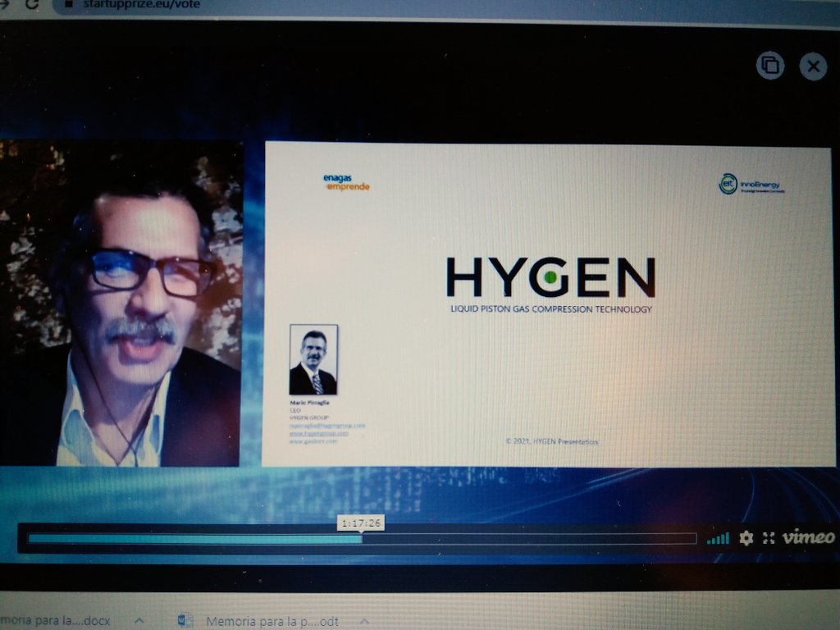Click '© 2021, HYGEN Presentation' footer text

coord(552,441)
